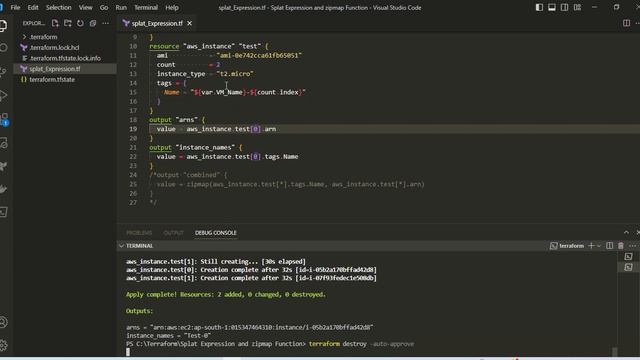Open the Extensions view with badge
This screenshot has height=360, width=640.
[x=4, y=119]
